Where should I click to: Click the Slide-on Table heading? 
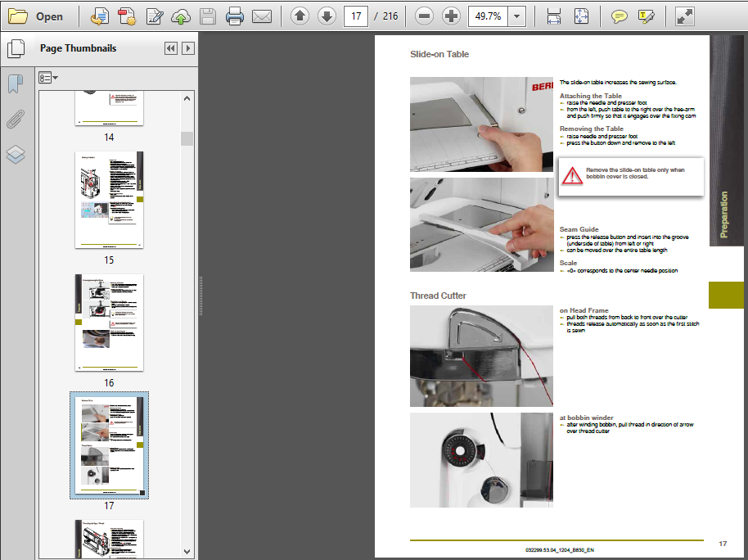click(439, 54)
